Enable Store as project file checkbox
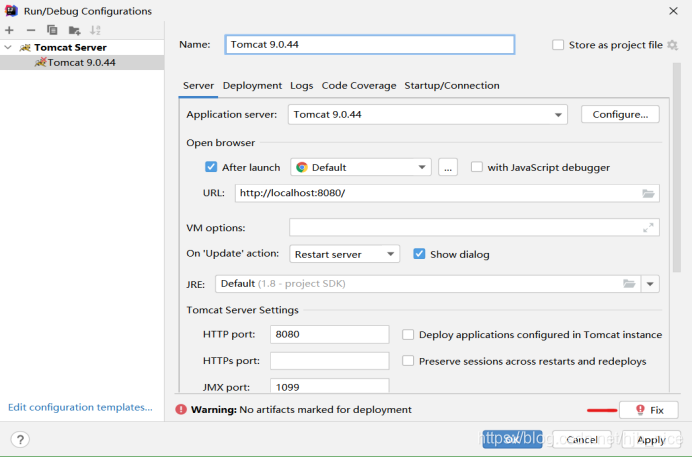The image size is (693, 457). click(558, 45)
